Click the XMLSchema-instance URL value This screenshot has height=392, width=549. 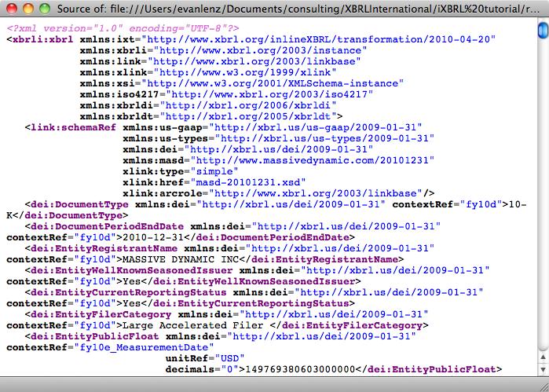click(x=273, y=83)
